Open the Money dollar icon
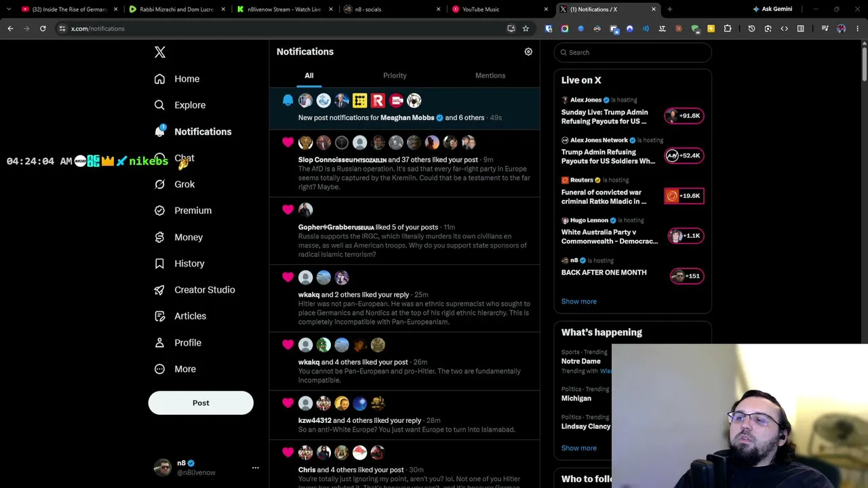The width and height of the screenshot is (868, 488). click(x=159, y=237)
